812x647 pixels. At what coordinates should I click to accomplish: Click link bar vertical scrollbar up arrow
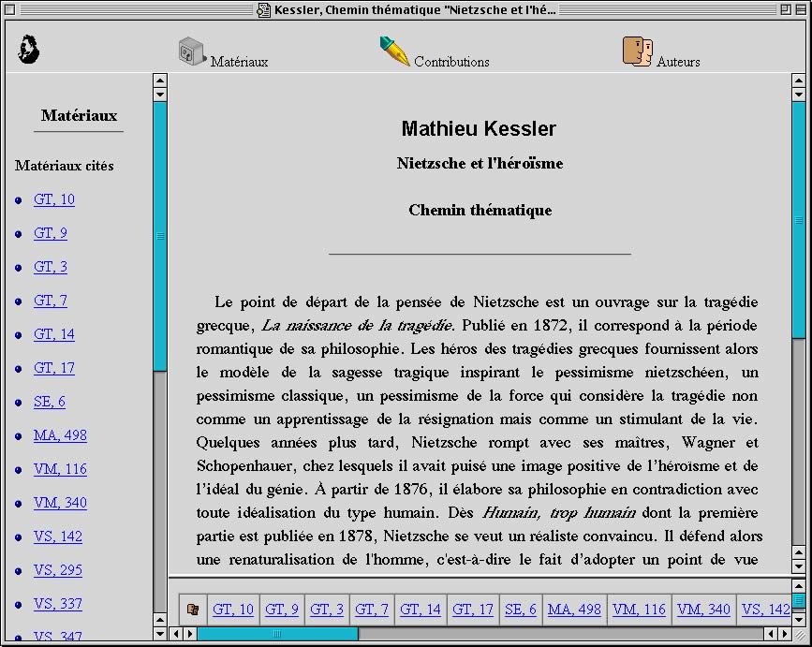(x=799, y=586)
